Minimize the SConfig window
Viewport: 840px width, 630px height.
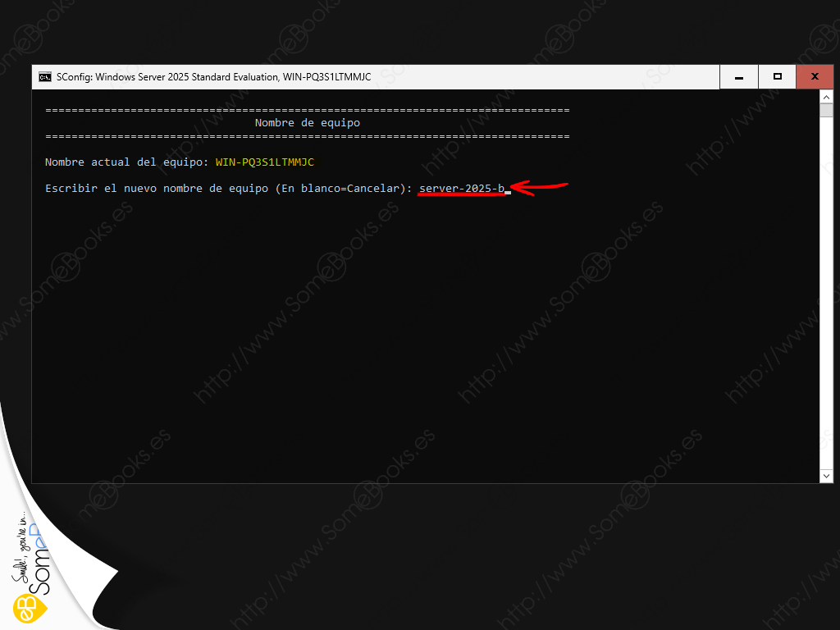(739, 77)
